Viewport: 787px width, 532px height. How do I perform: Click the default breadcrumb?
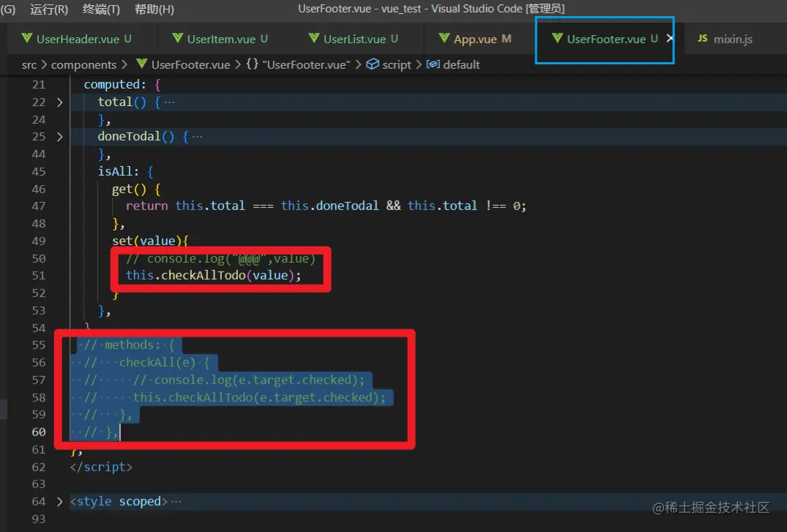[x=461, y=64]
